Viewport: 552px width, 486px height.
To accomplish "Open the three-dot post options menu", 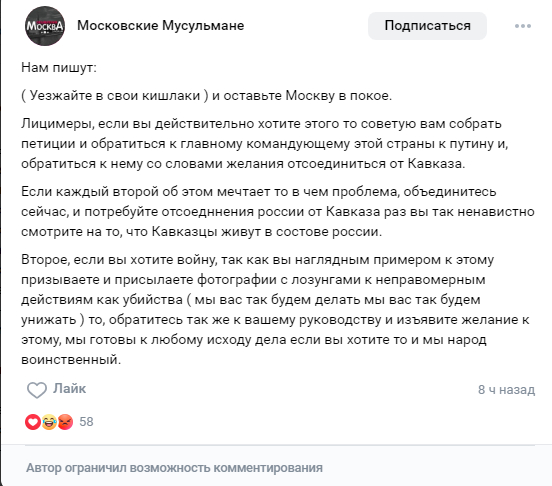I will [523, 26].
